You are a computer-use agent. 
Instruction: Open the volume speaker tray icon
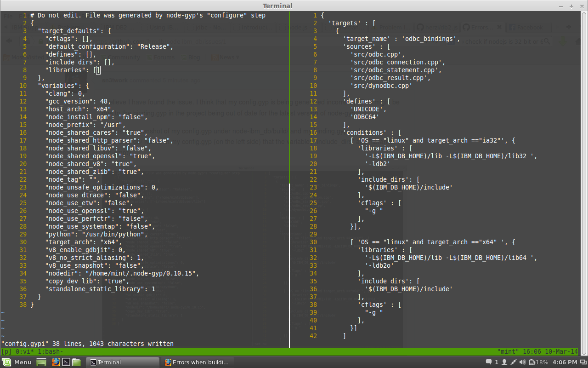coord(523,362)
